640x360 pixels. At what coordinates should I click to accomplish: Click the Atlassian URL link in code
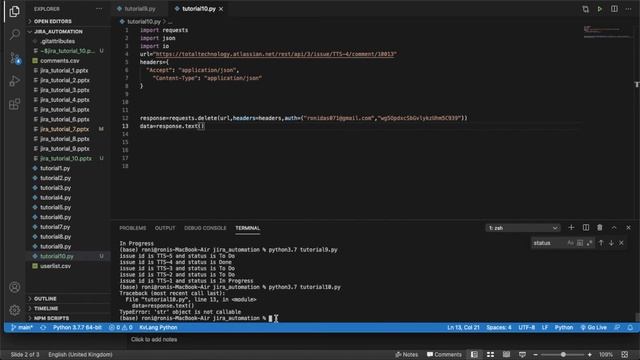coord(275,54)
